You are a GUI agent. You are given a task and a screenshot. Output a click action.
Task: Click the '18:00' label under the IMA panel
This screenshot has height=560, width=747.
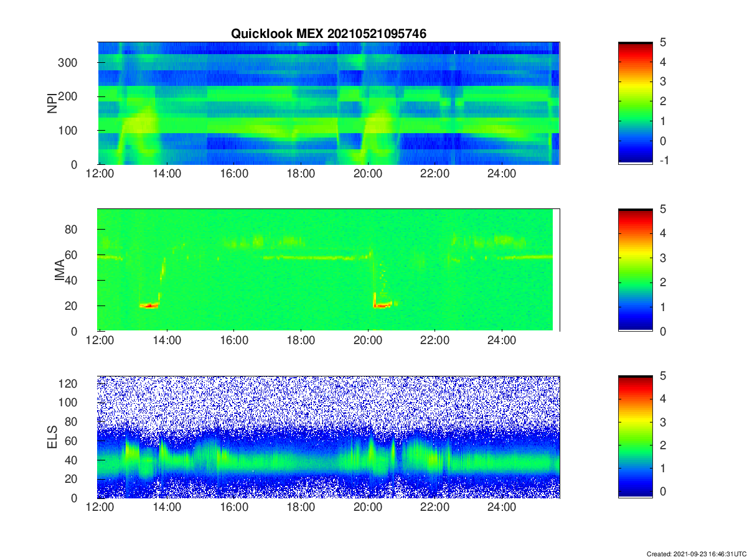301,341
